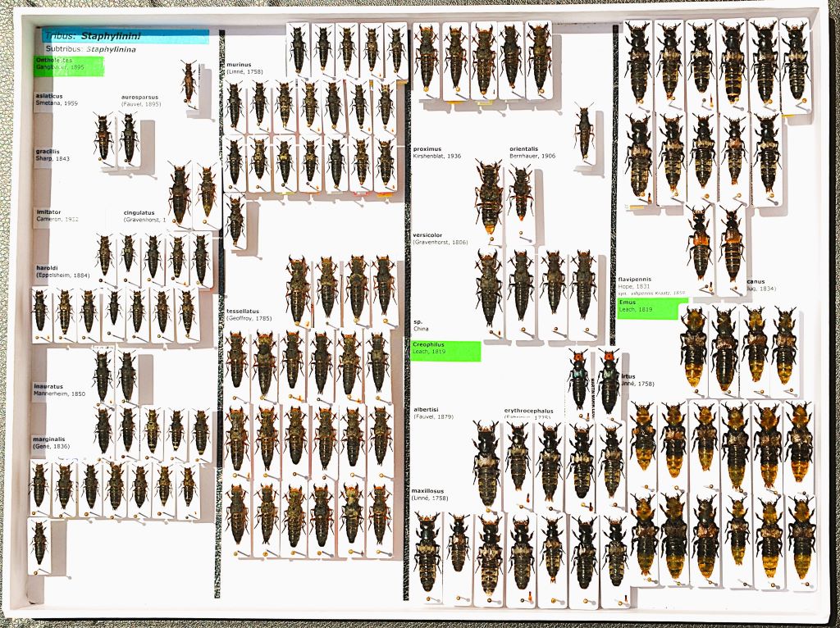Viewport: 840px width, 628px height.
Task: Click the imitator Cameron species label
Action: click(57, 215)
